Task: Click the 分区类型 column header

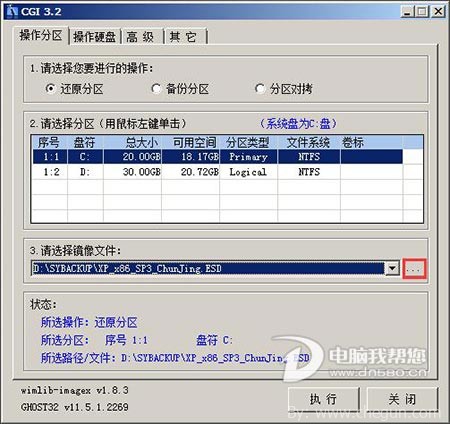Action: click(249, 143)
